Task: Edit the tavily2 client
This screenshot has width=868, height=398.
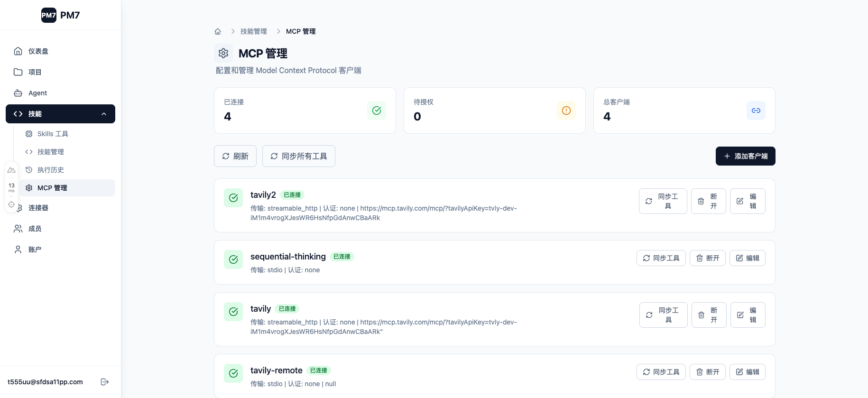Action: click(748, 201)
